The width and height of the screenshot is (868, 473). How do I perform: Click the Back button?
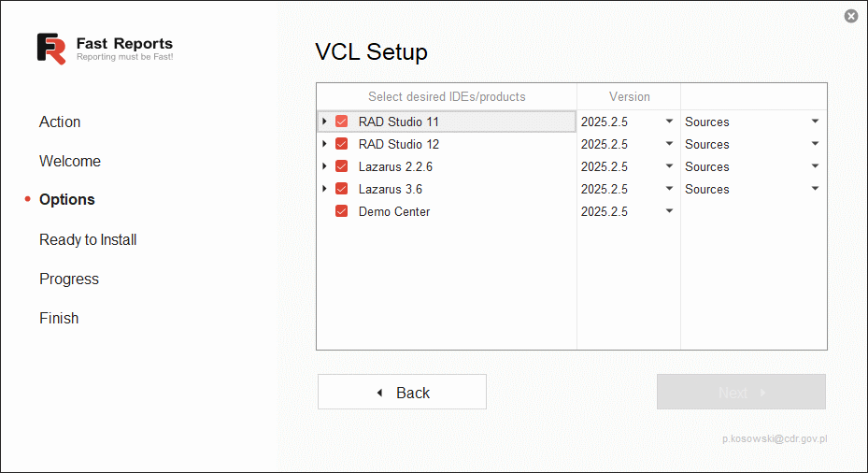402,392
